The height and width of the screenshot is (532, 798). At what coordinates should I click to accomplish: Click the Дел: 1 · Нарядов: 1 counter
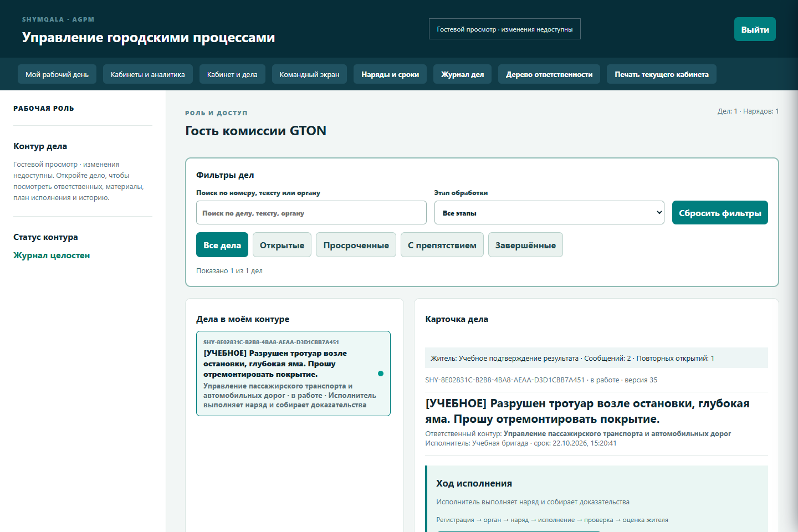coord(748,111)
